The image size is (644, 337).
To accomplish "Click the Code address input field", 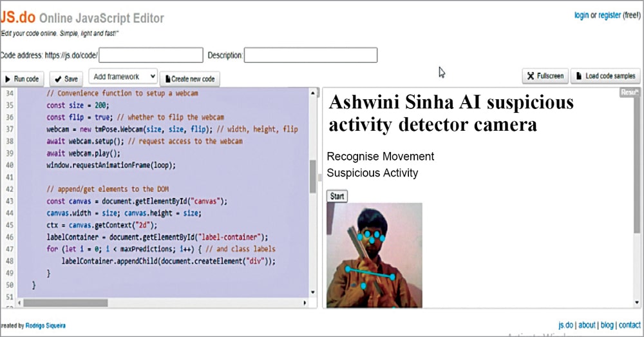I will (x=151, y=55).
